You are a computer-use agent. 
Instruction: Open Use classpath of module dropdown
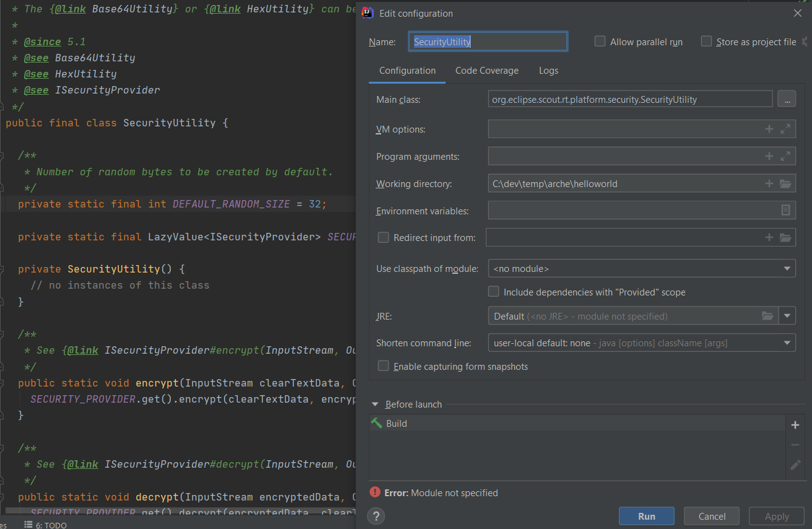(x=642, y=268)
